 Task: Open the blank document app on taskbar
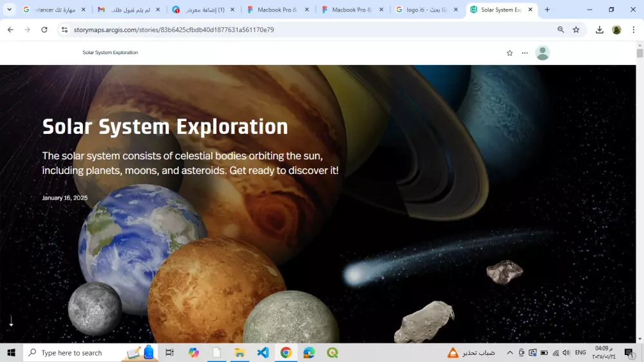(216, 352)
